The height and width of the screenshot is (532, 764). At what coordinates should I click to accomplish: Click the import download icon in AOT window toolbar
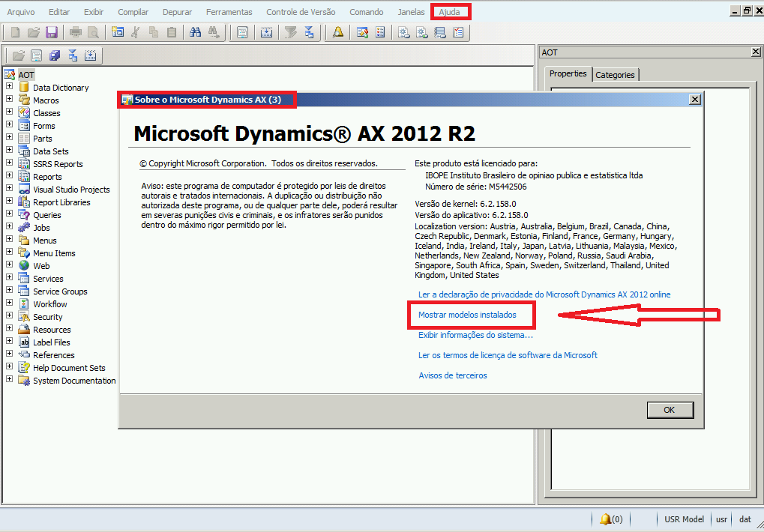[x=91, y=55]
